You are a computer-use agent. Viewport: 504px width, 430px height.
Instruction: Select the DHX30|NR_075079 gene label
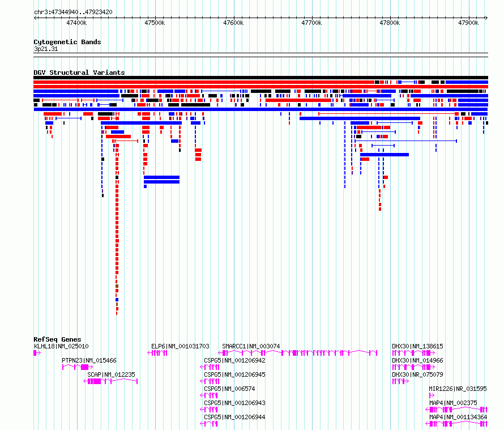tap(417, 374)
